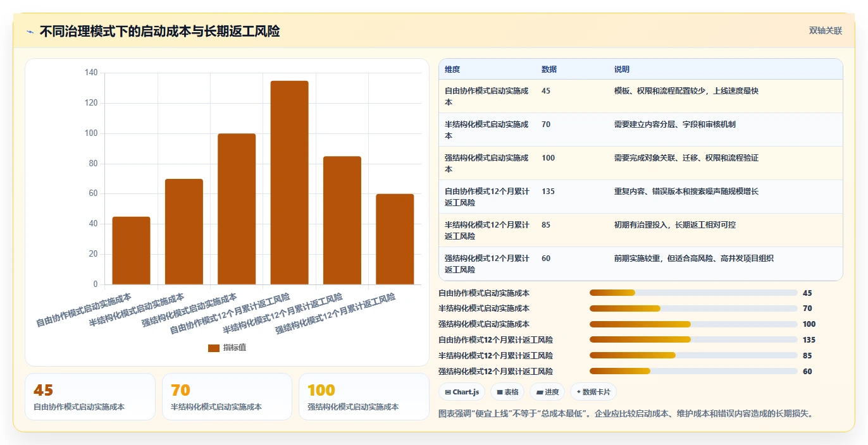Viewport: 868px width, 445px height.
Task: Select the Chart.js chip
Action: (462, 392)
